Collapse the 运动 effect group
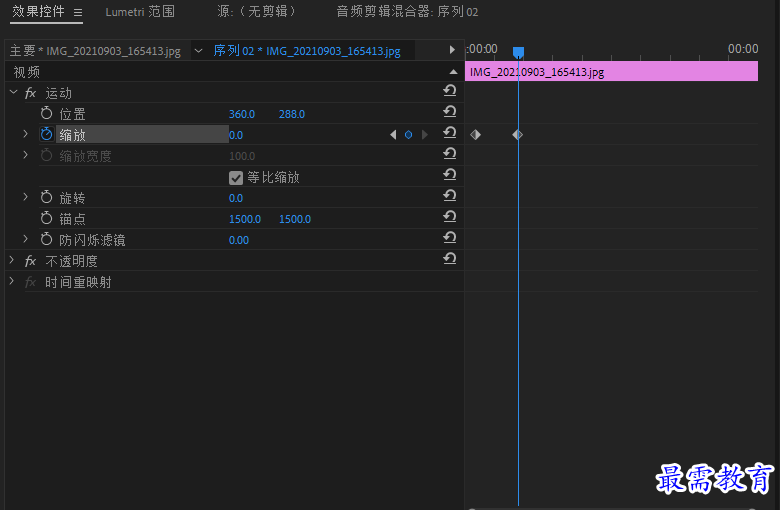This screenshot has width=780, height=510. (x=13, y=93)
